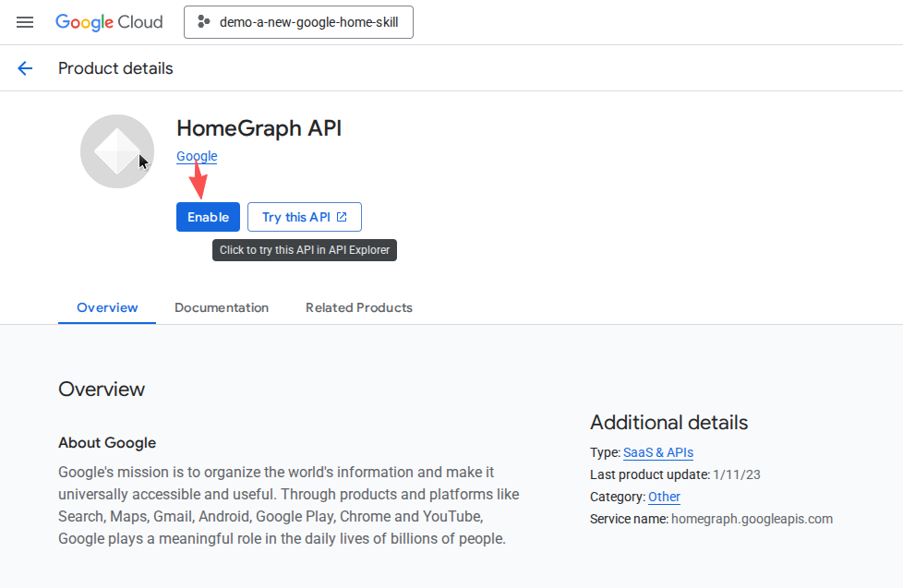Open the SaaS & APIs type link
903x588 pixels.
coord(658,452)
